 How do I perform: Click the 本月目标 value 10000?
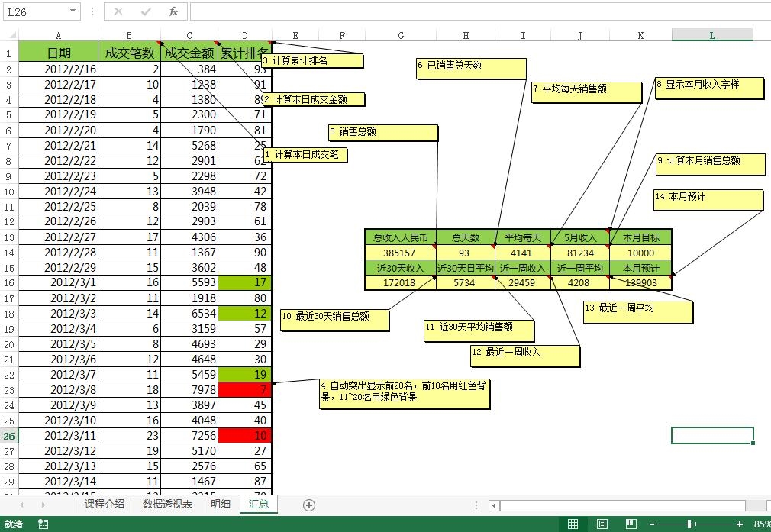[x=640, y=253]
